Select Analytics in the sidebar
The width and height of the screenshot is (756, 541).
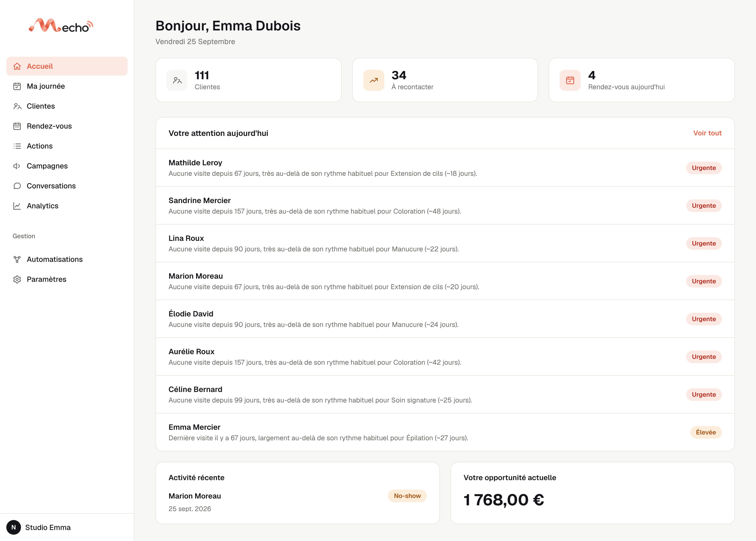click(67, 206)
